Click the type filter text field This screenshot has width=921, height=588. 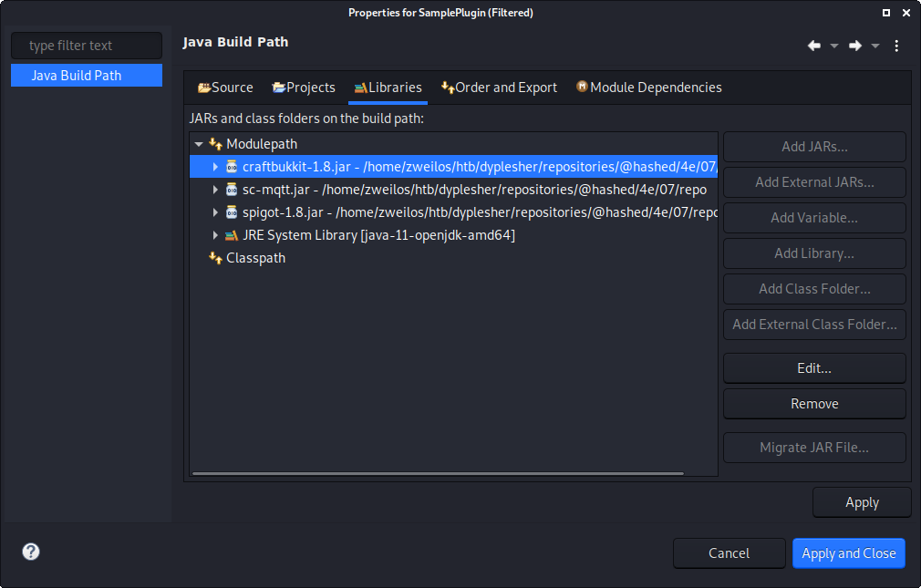[x=87, y=46]
